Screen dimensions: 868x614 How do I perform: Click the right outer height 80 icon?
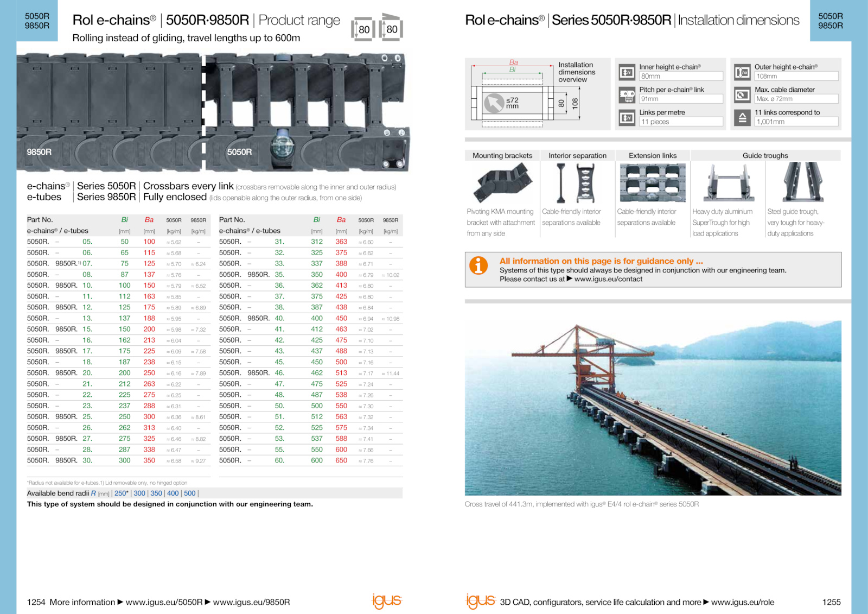coord(391,27)
